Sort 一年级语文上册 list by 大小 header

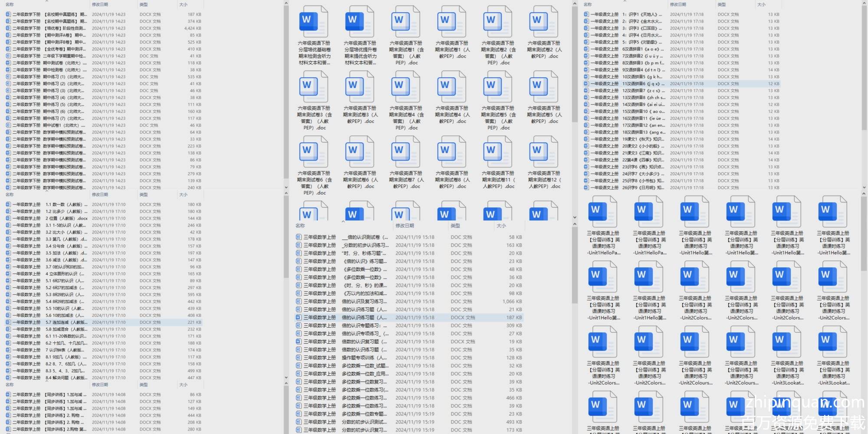[x=761, y=4]
